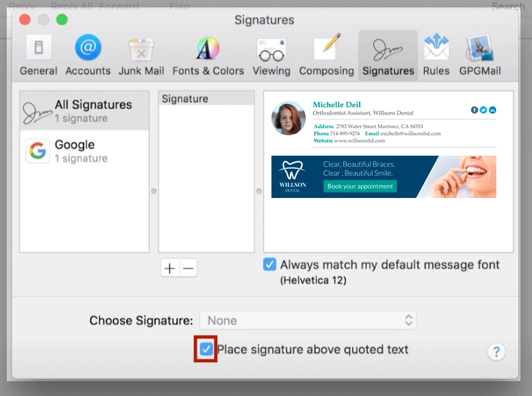Click the Twitter icon in the signature
Image resolution: width=532 pixels, height=396 pixels.
click(483, 110)
